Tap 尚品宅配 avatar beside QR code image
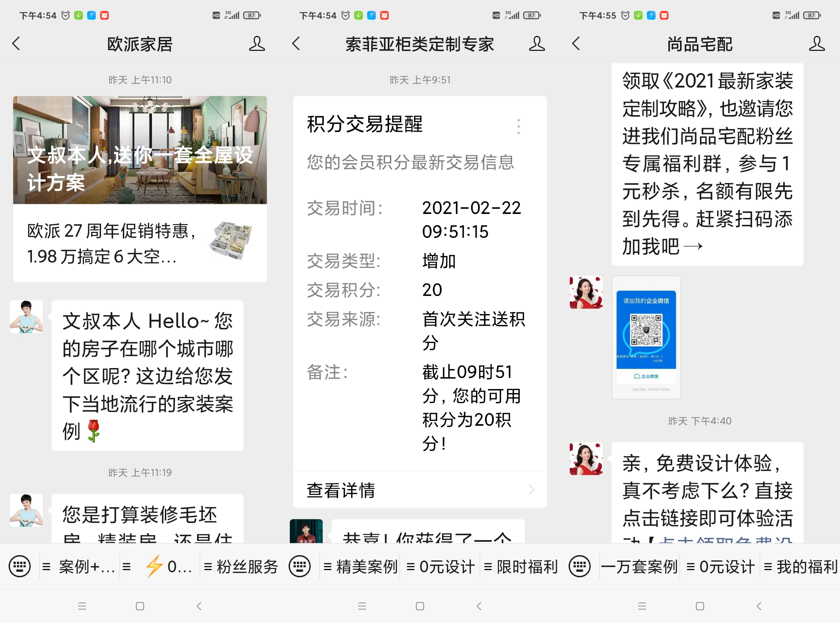840x623 pixels. 586,292
